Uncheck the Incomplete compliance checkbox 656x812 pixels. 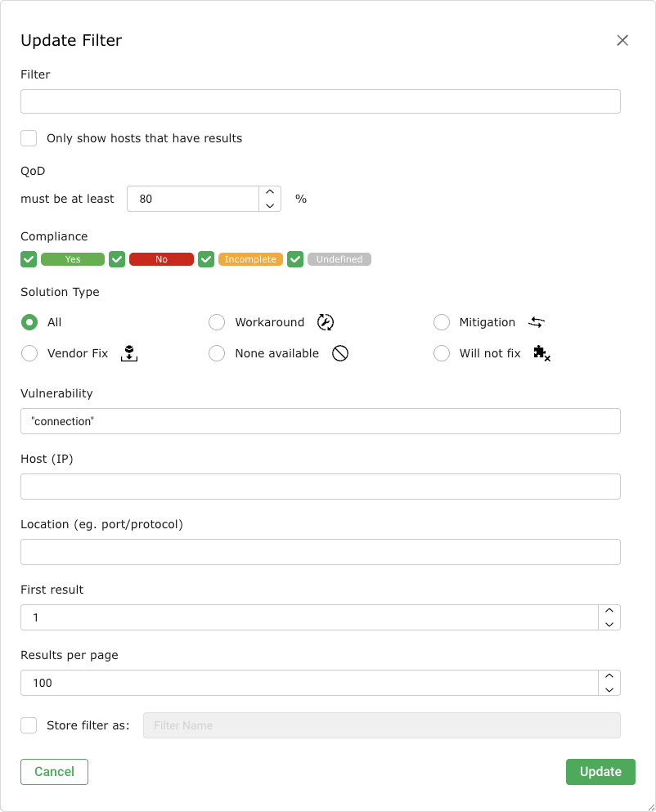[x=206, y=259]
